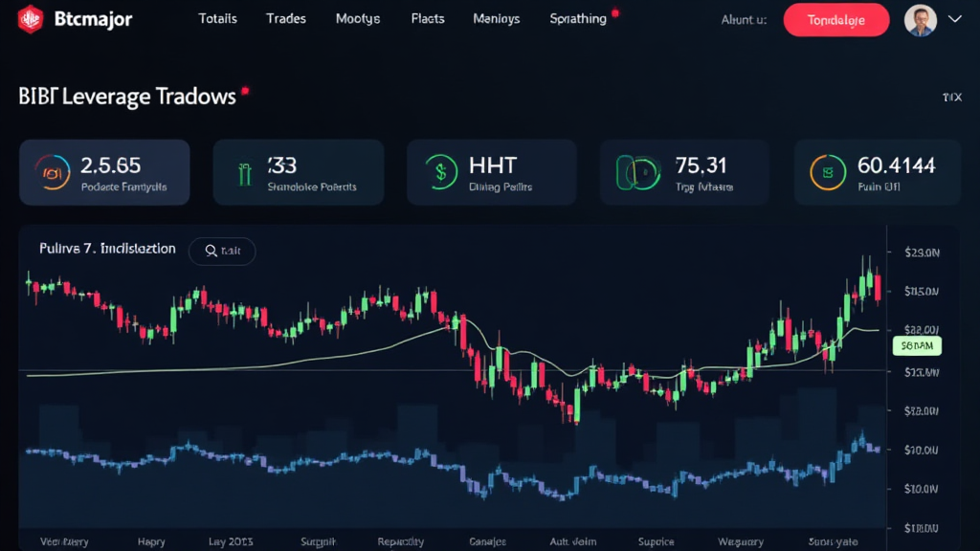
Task: Click the dollar sign icon on the HHT card
Action: [x=439, y=172]
